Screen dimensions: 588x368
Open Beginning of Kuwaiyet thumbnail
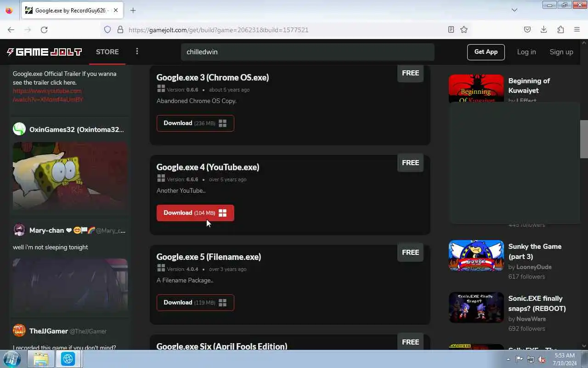coord(476,88)
